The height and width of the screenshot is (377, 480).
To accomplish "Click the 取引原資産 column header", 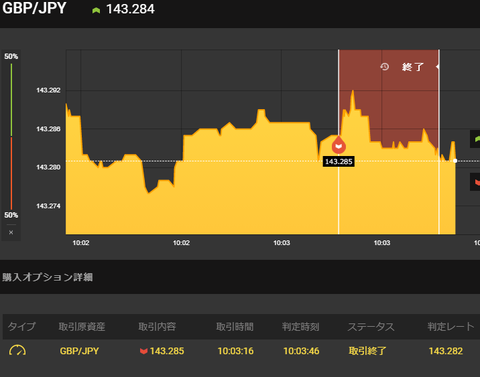I will (x=82, y=326).
